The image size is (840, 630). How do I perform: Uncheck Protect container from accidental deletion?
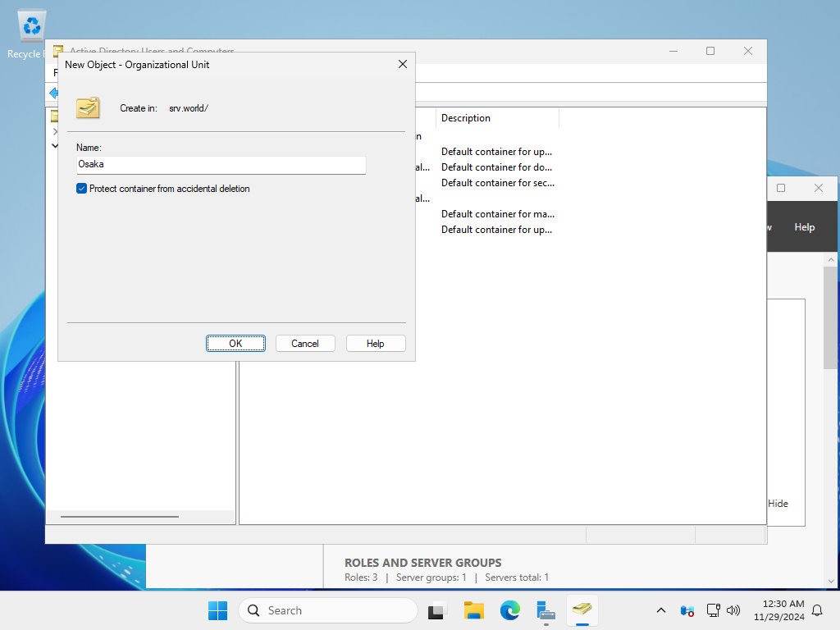82,189
